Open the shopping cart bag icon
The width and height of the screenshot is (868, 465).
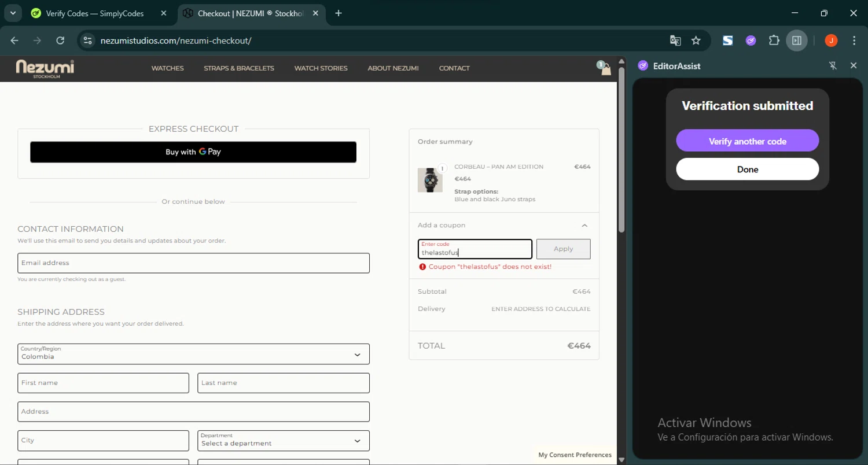click(605, 68)
